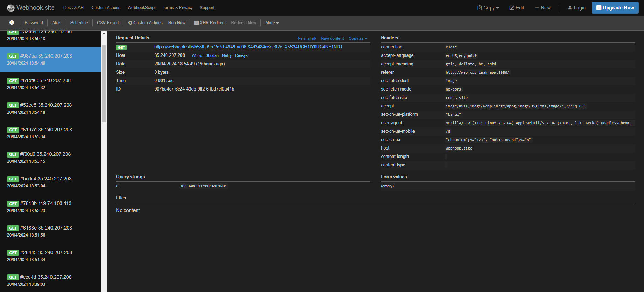
Task: Click the user-agent header value
Action: (540, 123)
